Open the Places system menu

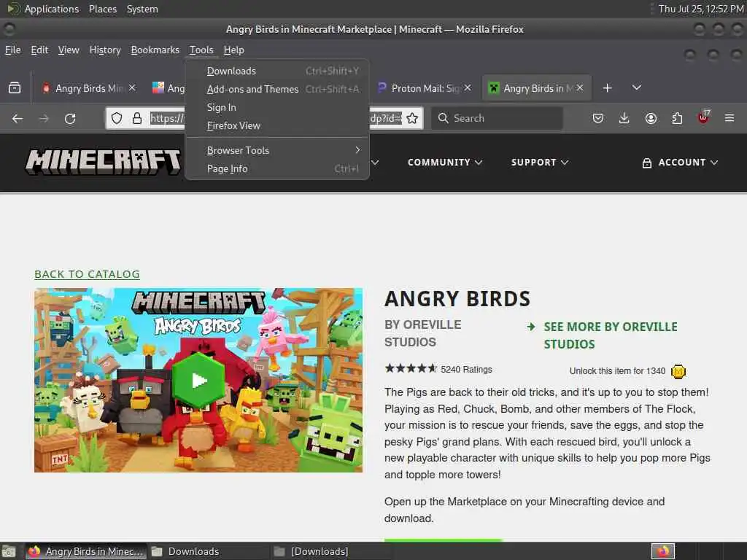(x=103, y=9)
